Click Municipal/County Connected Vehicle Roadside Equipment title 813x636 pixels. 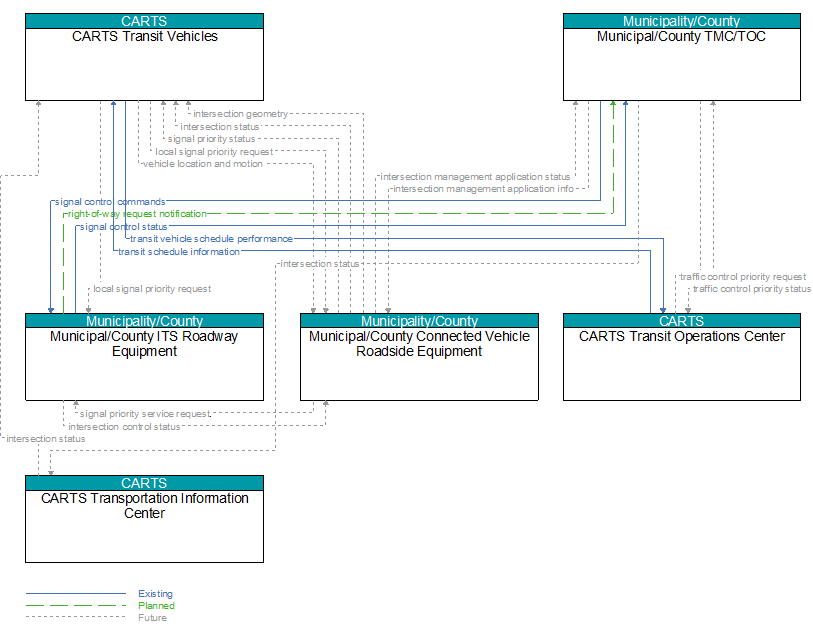(x=419, y=344)
